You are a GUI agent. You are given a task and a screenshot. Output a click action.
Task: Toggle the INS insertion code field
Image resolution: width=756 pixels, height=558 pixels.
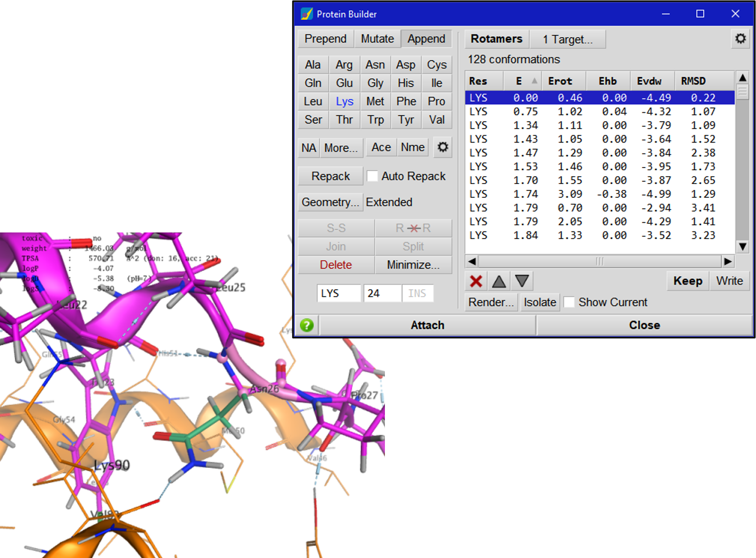pyautogui.click(x=417, y=293)
